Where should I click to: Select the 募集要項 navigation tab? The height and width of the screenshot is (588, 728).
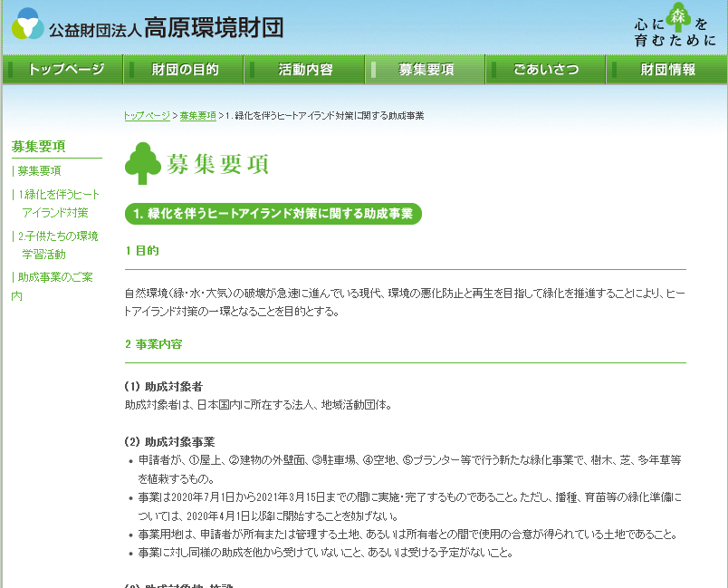click(x=425, y=68)
